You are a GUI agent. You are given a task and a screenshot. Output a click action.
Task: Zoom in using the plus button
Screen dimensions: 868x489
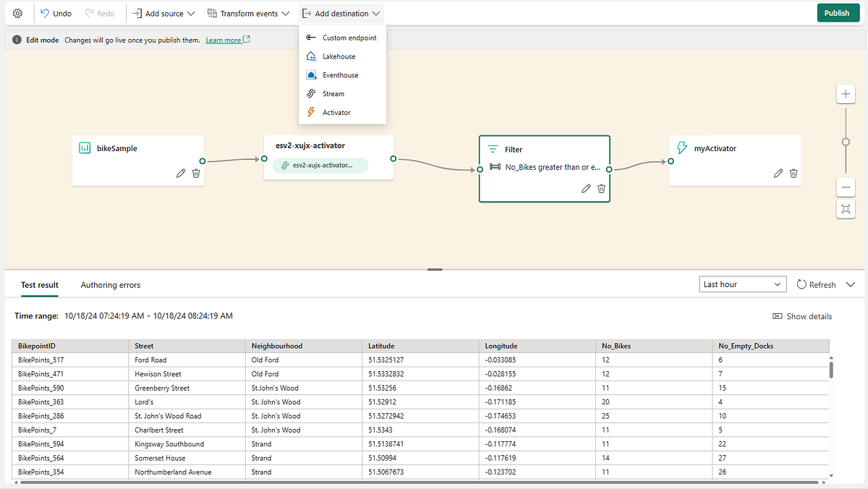[846, 95]
